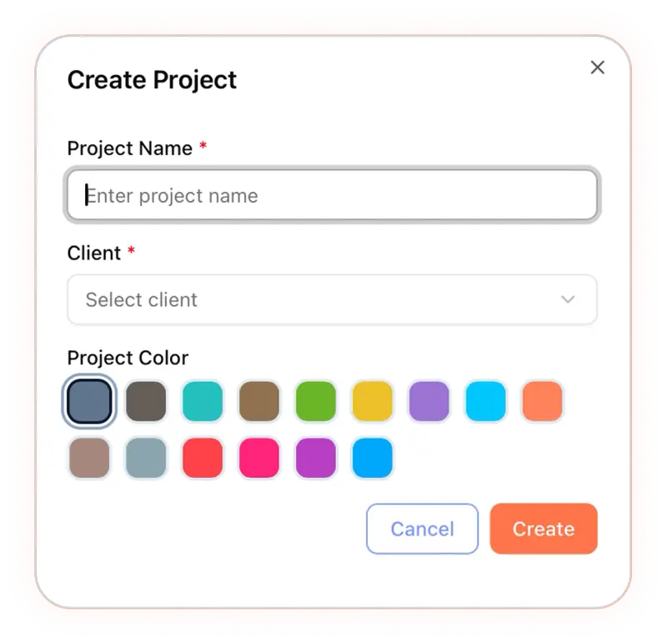Select the taupe swatch in the bottom row
Image resolution: width=667 pixels, height=644 pixels.
pyautogui.click(x=89, y=458)
